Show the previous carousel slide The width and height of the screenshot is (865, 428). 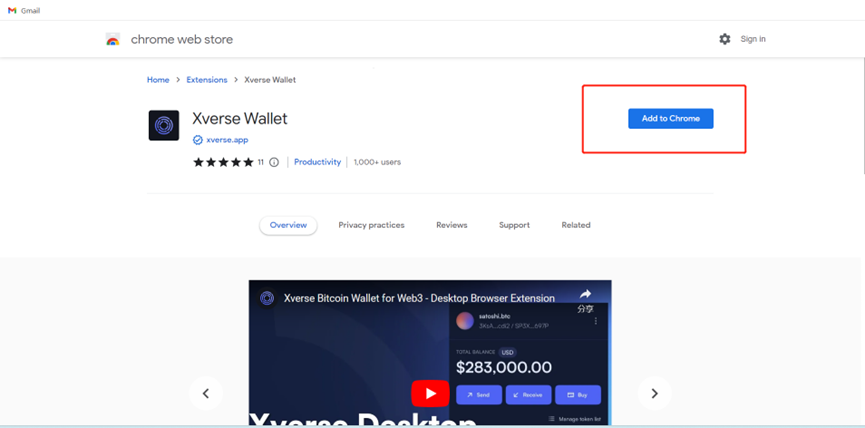(206, 393)
